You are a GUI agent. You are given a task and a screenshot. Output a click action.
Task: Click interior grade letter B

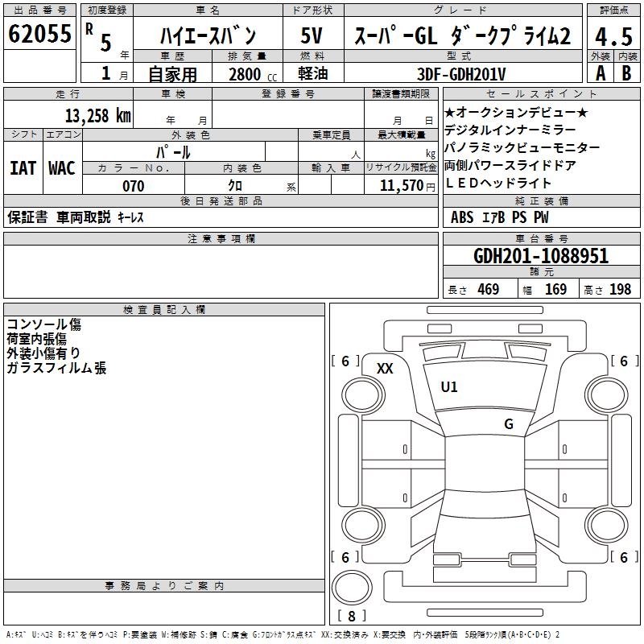(x=627, y=73)
